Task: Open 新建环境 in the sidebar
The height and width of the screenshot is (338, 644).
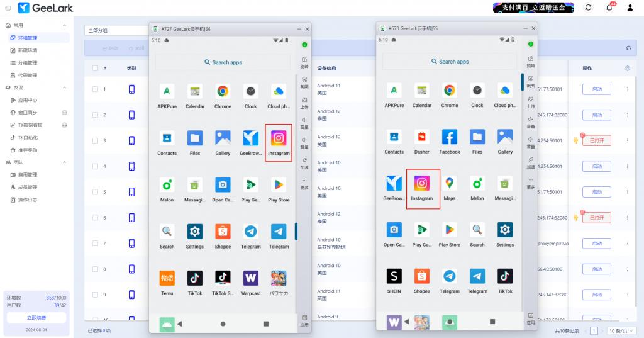Action: (28, 50)
